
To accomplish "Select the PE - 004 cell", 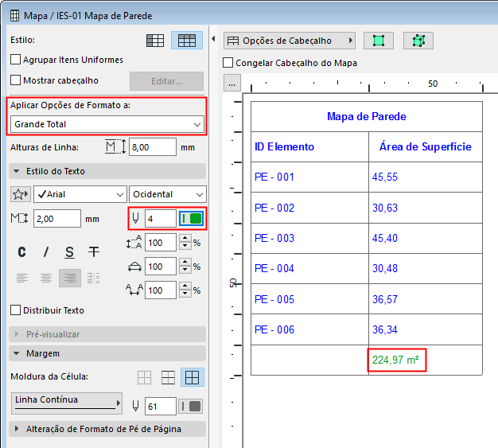I will tap(309, 268).
